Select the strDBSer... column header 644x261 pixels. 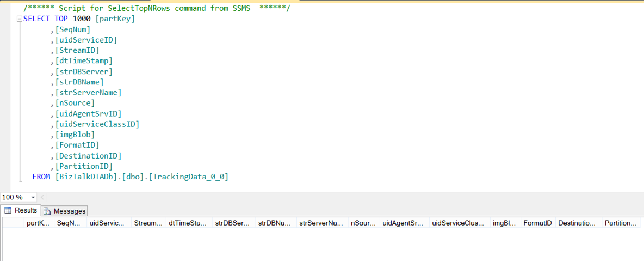pyautogui.click(x=234, y=223)
